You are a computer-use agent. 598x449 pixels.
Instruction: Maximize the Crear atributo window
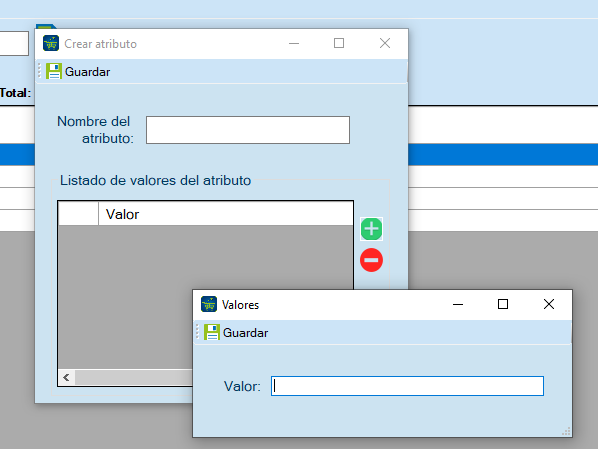339,43
